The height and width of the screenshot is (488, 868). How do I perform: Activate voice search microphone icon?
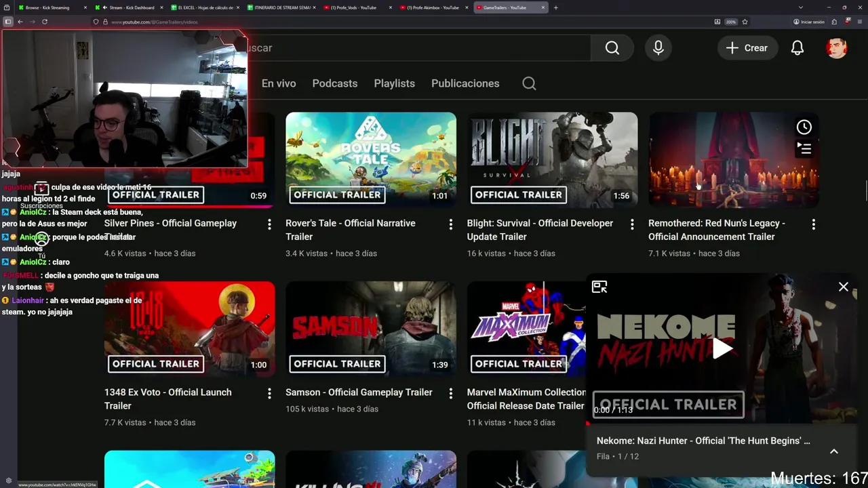click(658, 48)
